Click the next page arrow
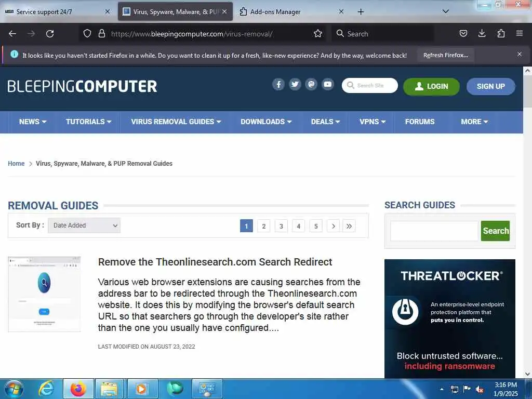Image resolution: width=532 pixels, height=399 pixels. [x=333, y=226]
